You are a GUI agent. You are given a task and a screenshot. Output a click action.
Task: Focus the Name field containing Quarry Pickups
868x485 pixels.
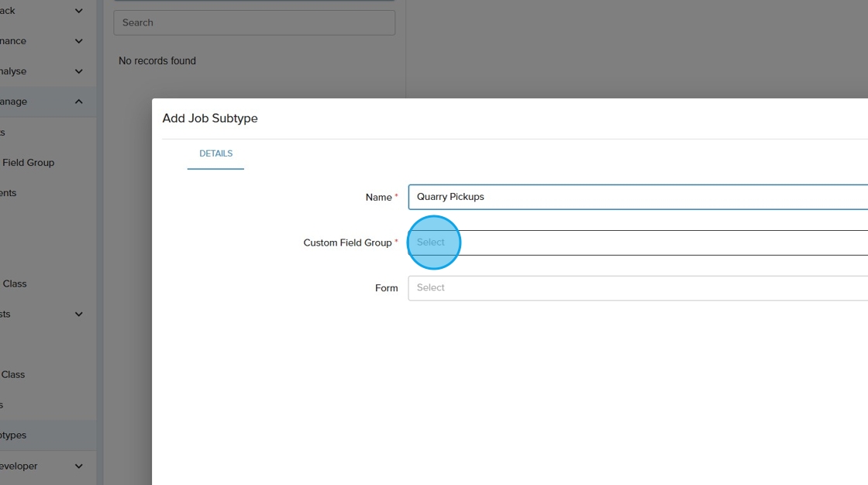click(635, 197)
